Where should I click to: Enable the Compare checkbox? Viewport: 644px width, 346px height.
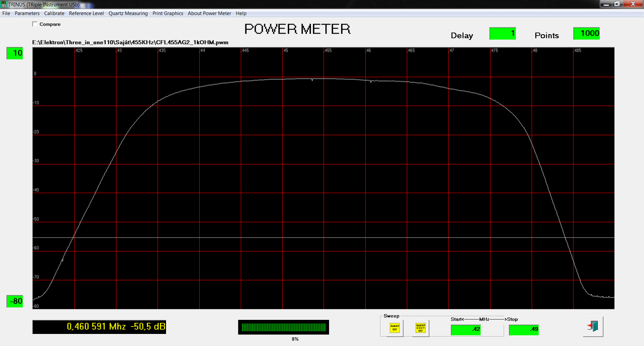tap(35, 24)
